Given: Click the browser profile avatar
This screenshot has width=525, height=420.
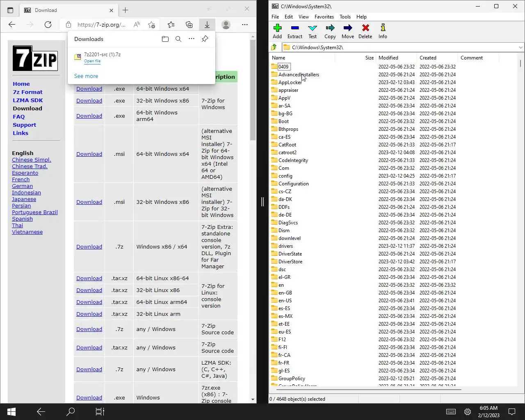Looking at the screenshot, I should point(226,25).
